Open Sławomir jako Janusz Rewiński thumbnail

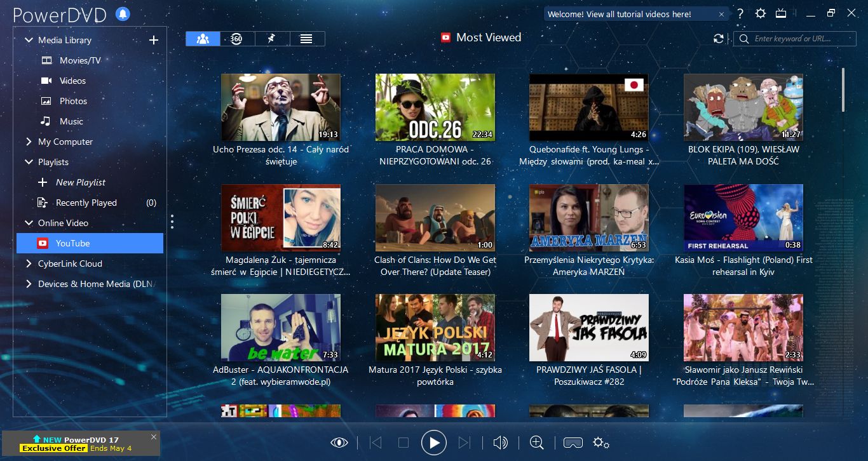[x=743, y=328]
